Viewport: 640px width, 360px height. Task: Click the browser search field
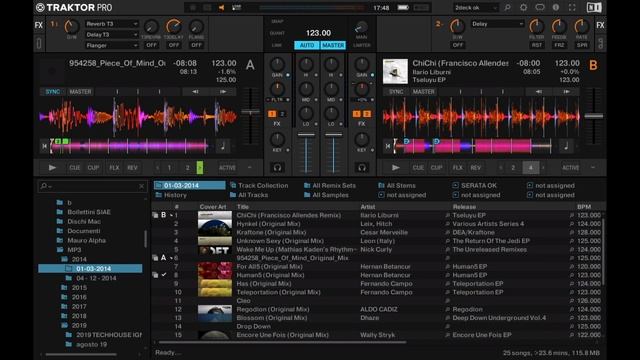point(92,187)
